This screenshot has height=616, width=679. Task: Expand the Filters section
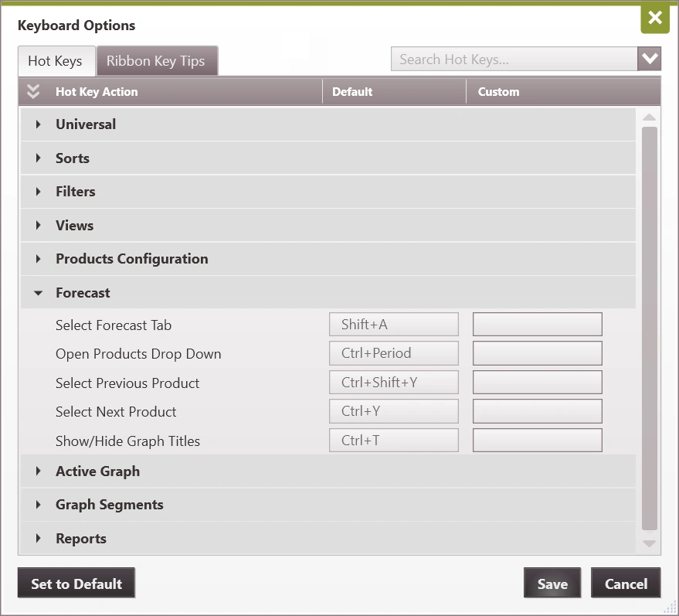38,192
